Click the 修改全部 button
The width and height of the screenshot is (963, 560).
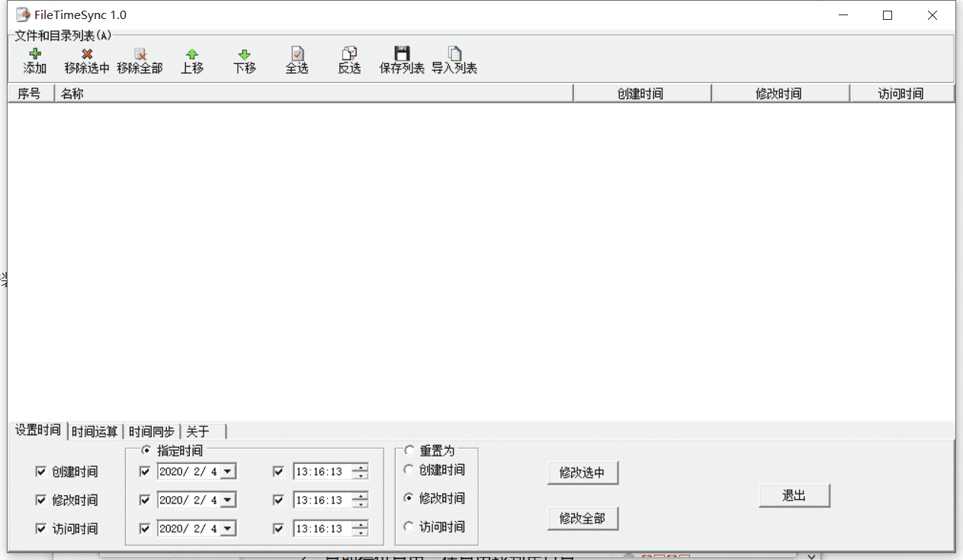tap(583, 518)
